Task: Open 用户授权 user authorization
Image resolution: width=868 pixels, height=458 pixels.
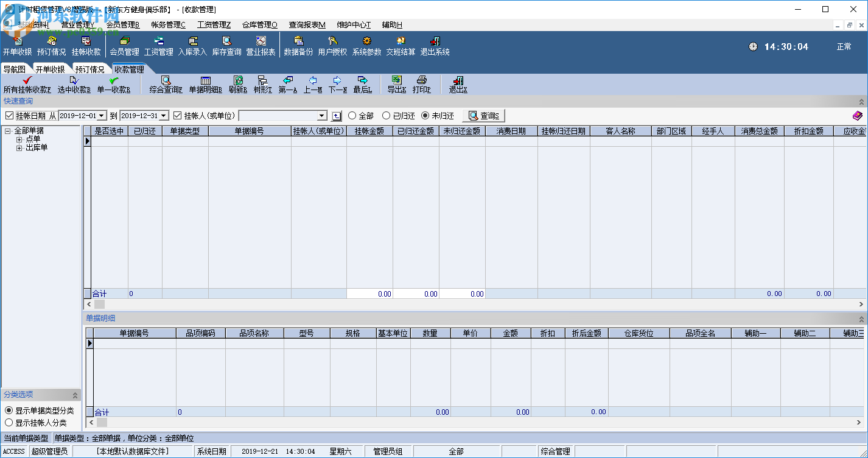Action: tap(332, 46)
